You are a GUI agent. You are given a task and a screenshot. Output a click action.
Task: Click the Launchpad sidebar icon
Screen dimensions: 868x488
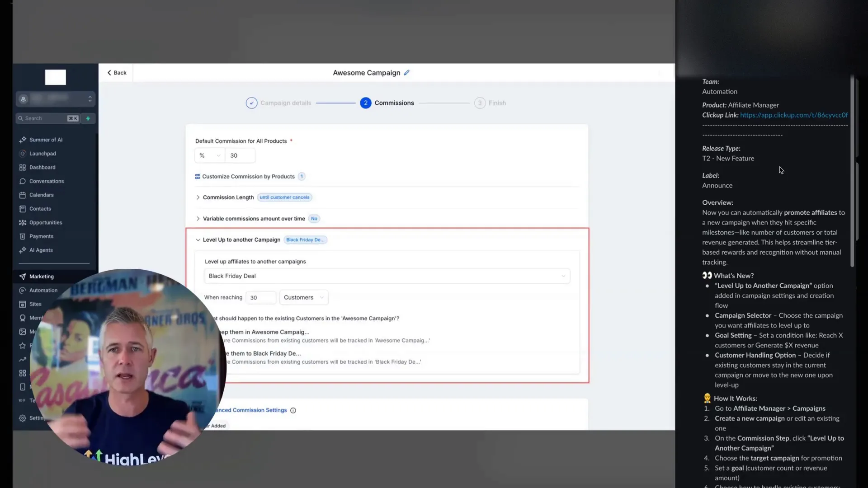click(x=23, y=154)
